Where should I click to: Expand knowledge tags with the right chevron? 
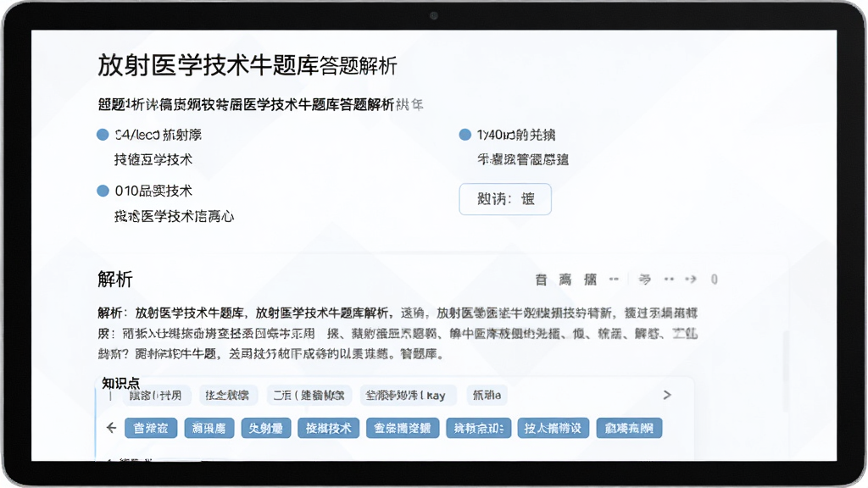tap(667, 395)
